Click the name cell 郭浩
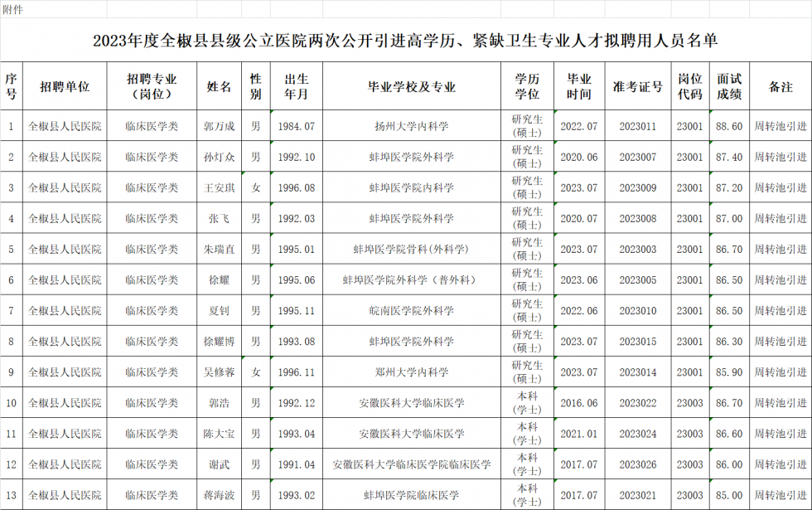The image size is (812, 510). click(x=219, y=403)
